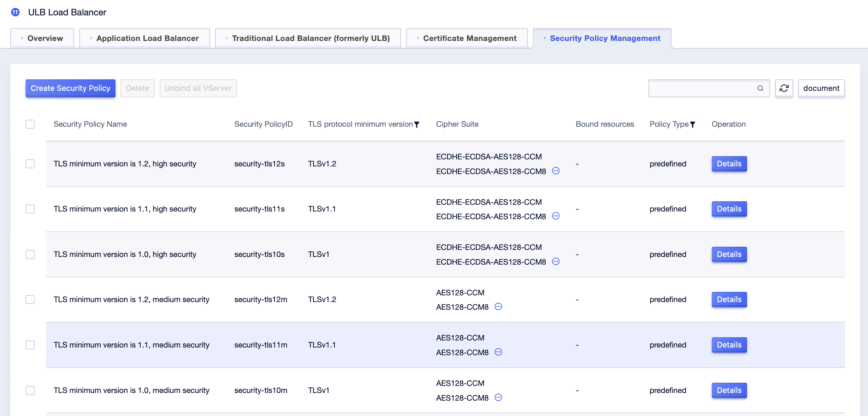This screenshot has width=868, height=416.
Task: Click the security-tls11m policy ID
Action: pos(261,345)
